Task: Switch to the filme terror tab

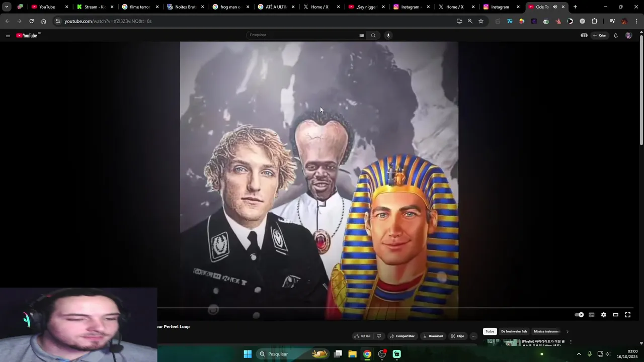Action: click(140, 7)
